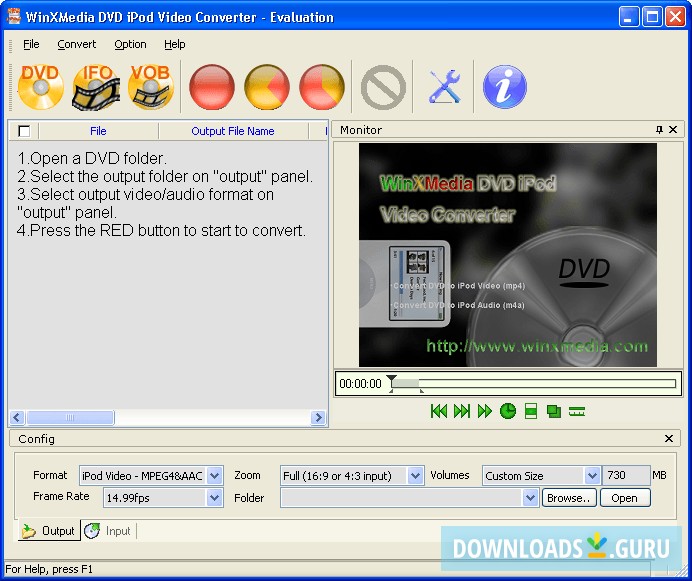Switch to the Input tab
Image resolution: width=692 pixels, height=581 pixels.
[x=109, y=531]
